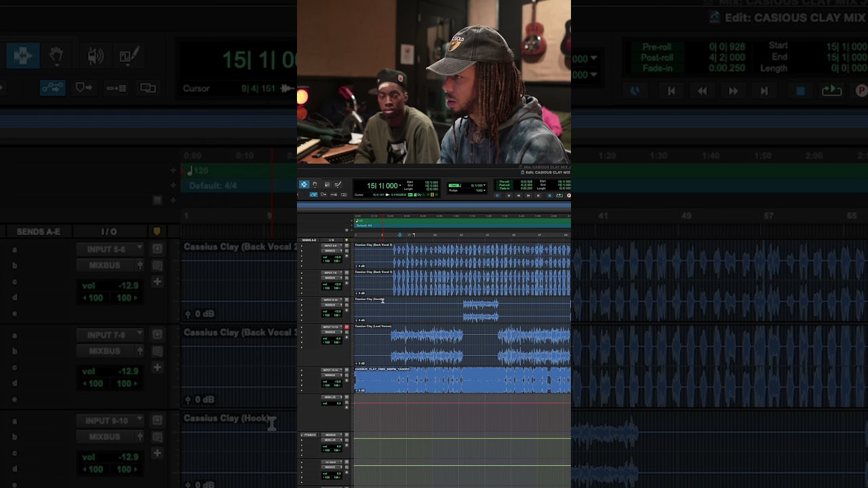This screenshot has height=488, width=868.
Task: Click vol -8.5 on INPUT 11-12 track
Action: tap(332, 338)
